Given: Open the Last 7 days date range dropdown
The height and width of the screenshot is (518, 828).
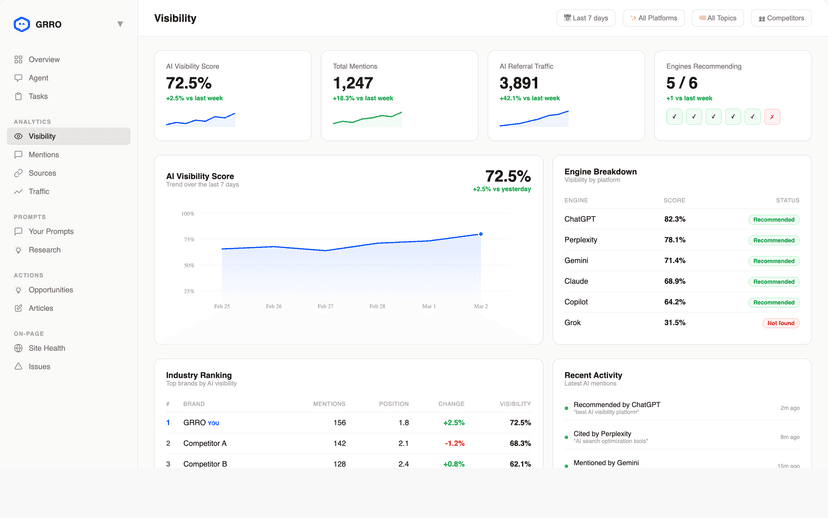Looking at the screenshot, I should point(586,18).
